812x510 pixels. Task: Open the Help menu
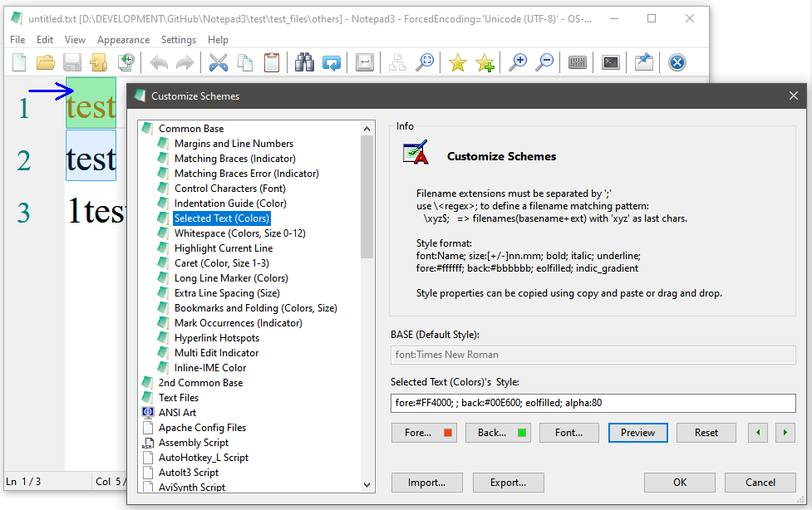pos(218,39)
